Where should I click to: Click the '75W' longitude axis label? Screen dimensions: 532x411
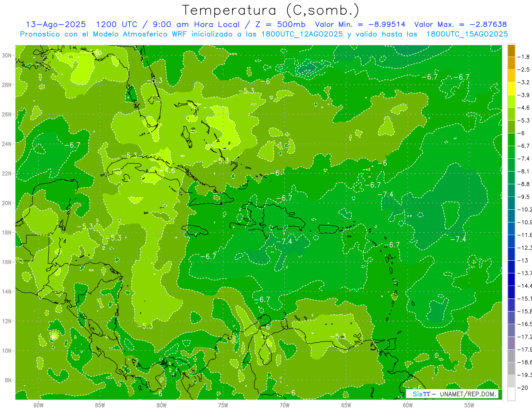click(x=223, y=405)
